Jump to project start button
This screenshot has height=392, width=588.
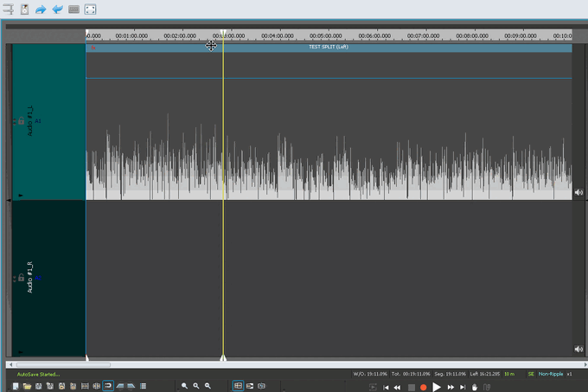click(x=386, y=387)
